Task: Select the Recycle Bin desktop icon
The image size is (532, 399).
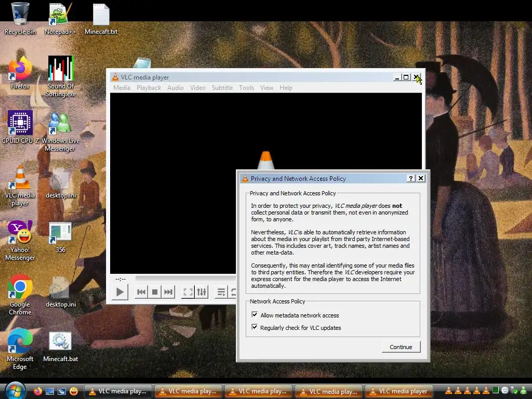Action: click(x=20, y=19)
